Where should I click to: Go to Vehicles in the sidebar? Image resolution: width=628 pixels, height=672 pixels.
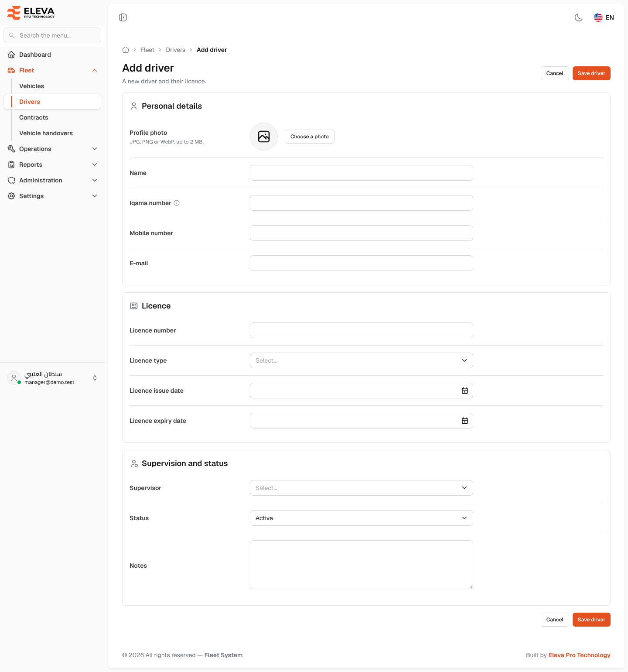pyautogui.click(x=52, y=86)
